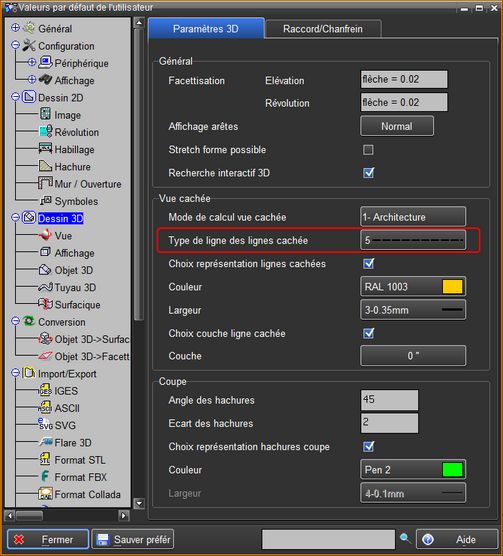Select the Tuyau 3D tree icon
This screenshot has height=556, width=503.
coord(45,287)
